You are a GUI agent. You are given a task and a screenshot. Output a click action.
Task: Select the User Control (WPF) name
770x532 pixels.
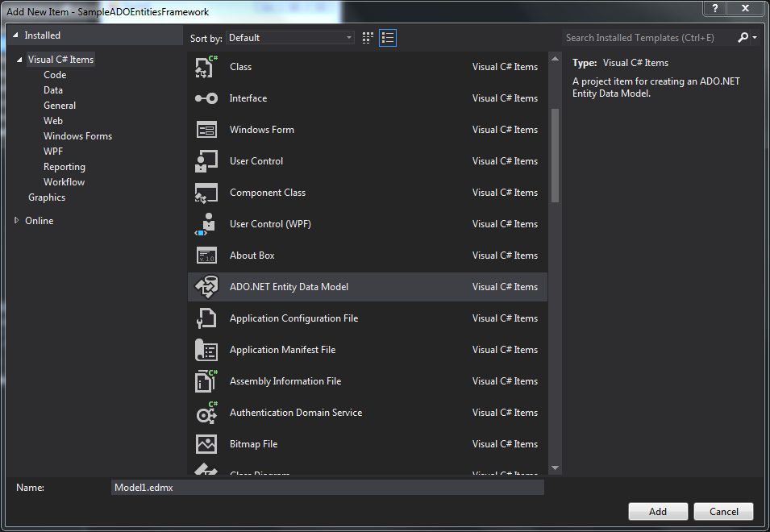pos(270,224)
